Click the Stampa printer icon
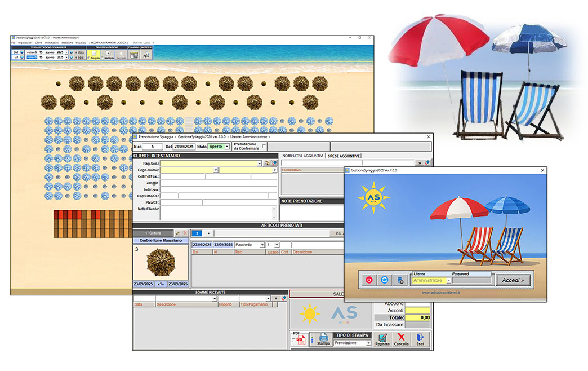 click(323, 339)
